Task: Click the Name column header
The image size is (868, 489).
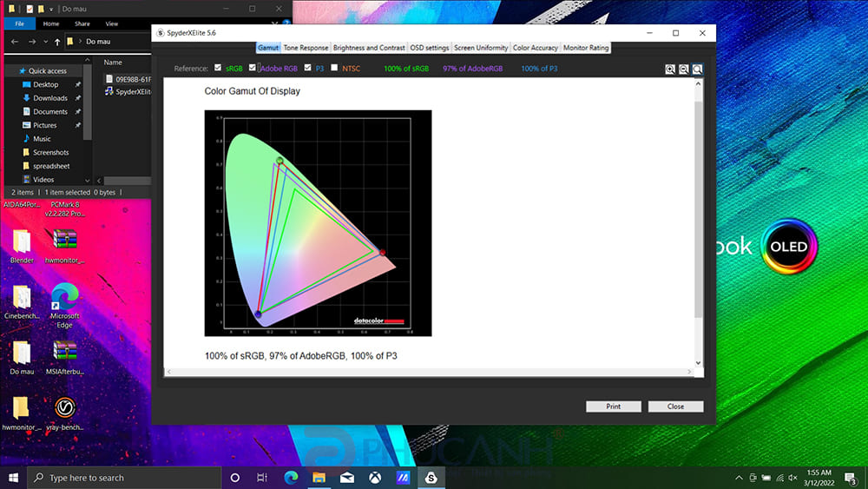Action: click(113, 63)
